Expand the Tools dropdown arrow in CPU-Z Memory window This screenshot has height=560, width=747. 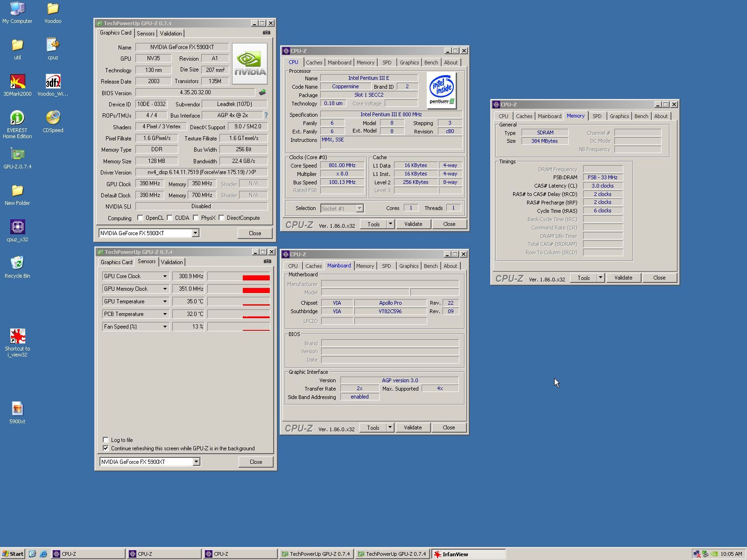point(600,278)
